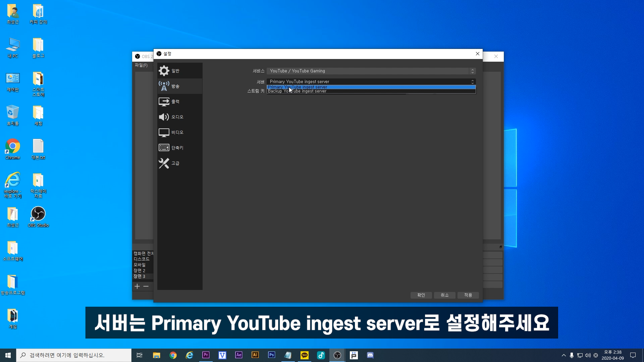Screen dimensions: 644x362
Task: Click the 취소 cancel button
Action: coord(444,295)
